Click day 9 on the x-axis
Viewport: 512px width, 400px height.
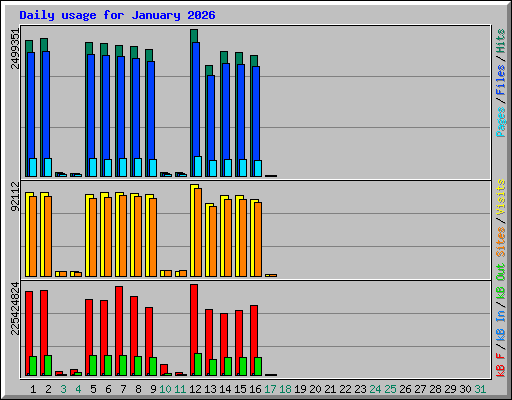[153, 389]
